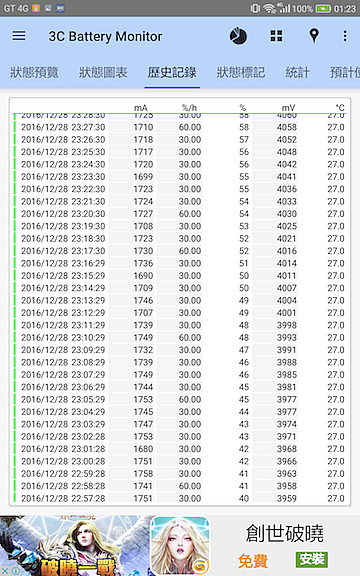Open the pie chart usage icon

click(238, 36)
